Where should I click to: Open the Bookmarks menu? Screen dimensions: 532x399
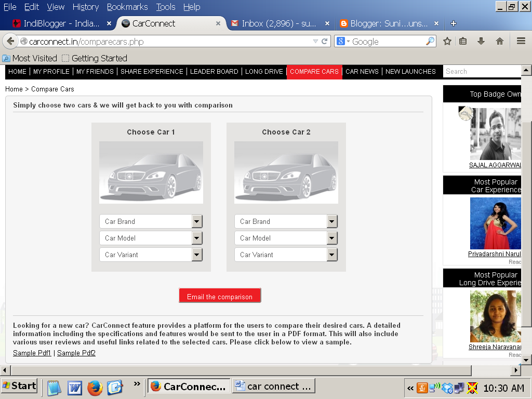click(127, 7)
